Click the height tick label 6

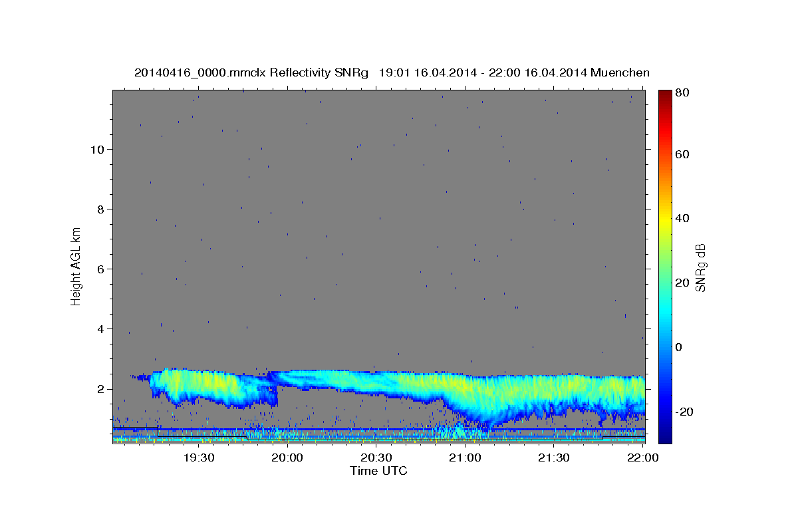click(102, 269)
